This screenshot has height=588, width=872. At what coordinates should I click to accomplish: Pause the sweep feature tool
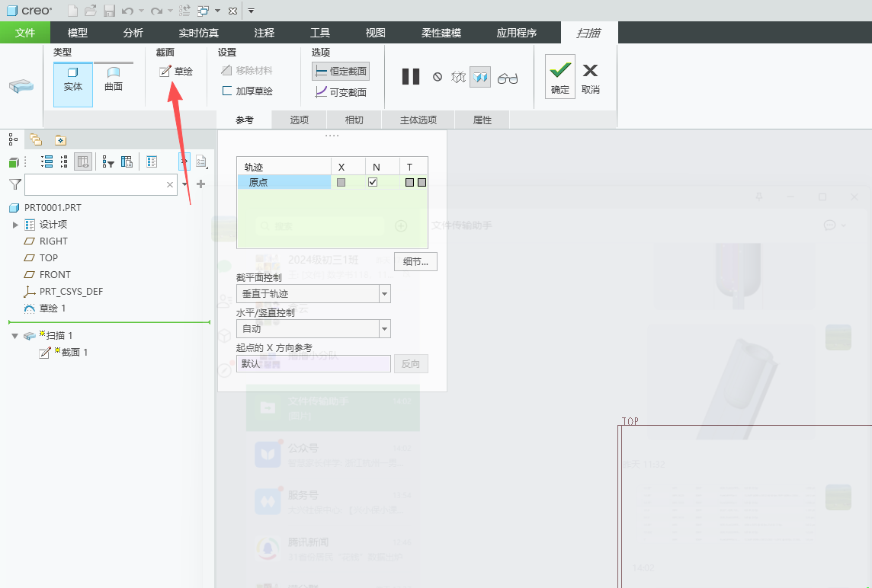coord(410,77)
